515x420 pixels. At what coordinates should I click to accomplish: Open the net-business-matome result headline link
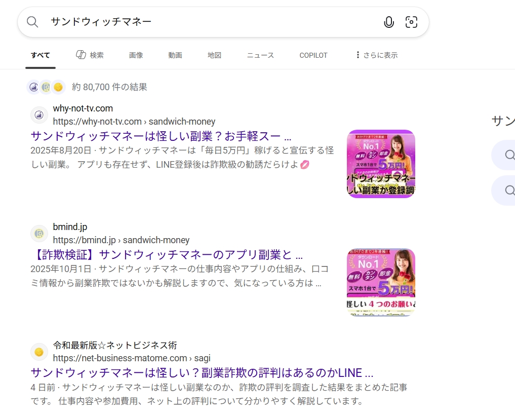[202, 373]
